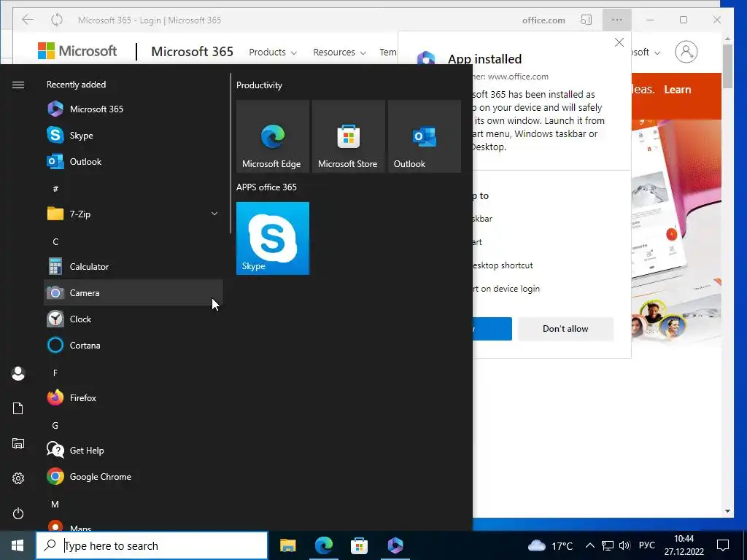Click the Windows Start button
Viewport: 747px width, 560px height.
18,545
